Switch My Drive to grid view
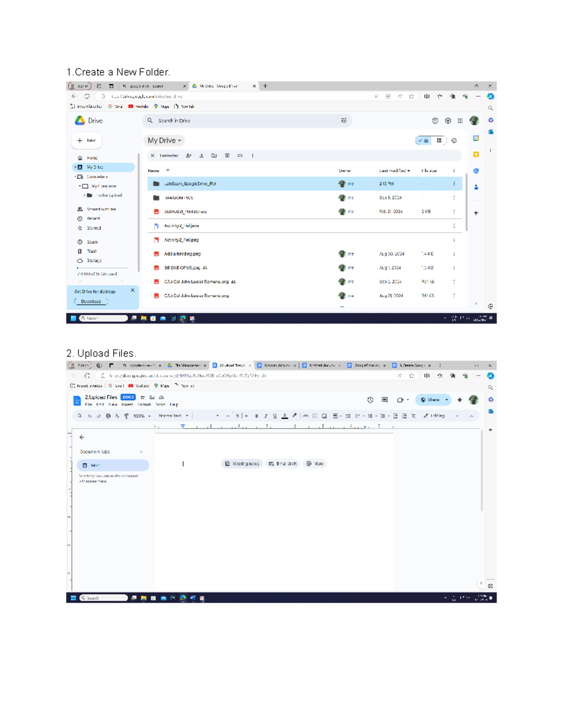Image resolution: width=563 pixels, height=728 pixels. coord(438,140)
